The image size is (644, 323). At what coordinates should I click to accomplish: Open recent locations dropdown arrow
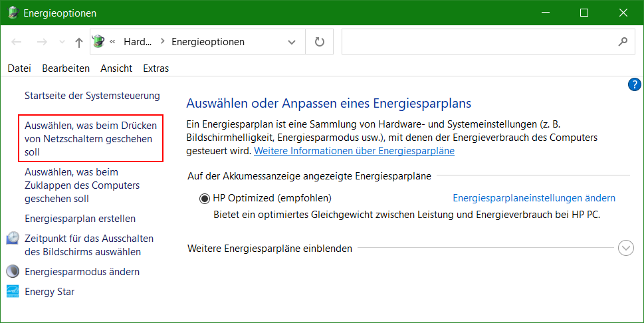click(62, 42)
